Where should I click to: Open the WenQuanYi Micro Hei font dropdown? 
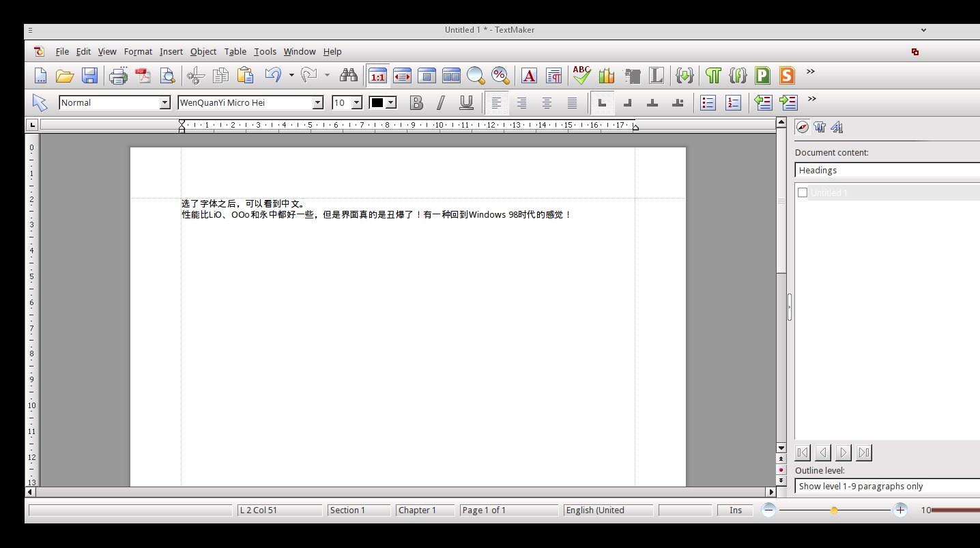tap(317, 102)
